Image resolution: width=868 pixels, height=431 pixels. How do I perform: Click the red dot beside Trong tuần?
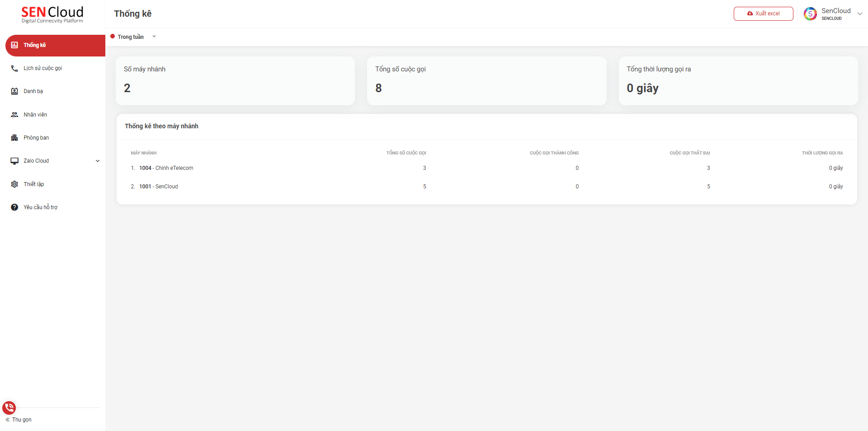(113, 37)
